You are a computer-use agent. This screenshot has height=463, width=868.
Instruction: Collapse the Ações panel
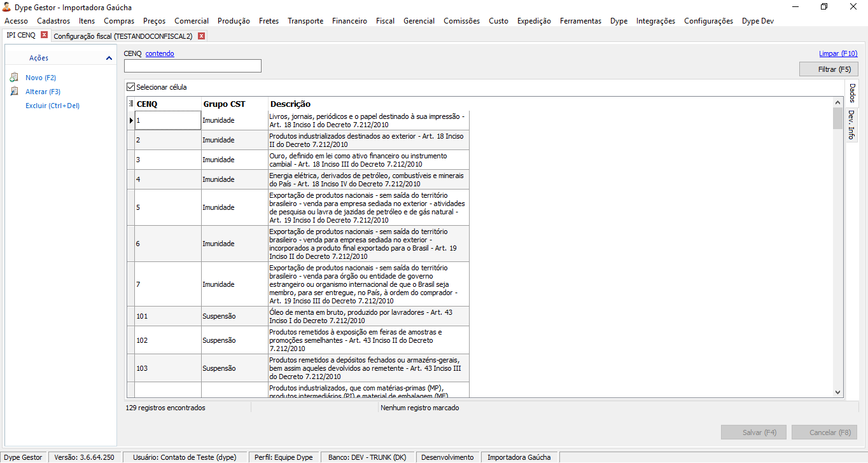[109, 58]
